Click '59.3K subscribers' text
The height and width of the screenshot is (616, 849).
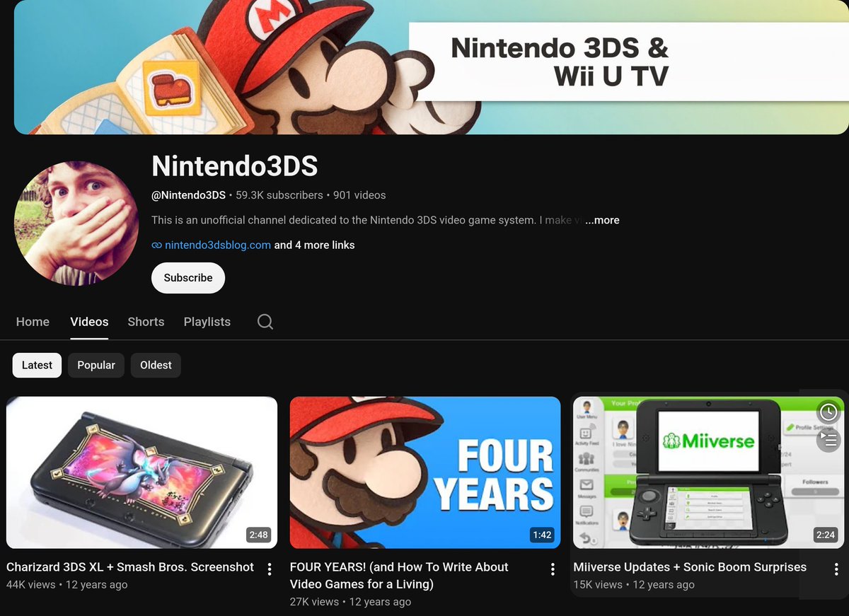(x=279, y=195)
